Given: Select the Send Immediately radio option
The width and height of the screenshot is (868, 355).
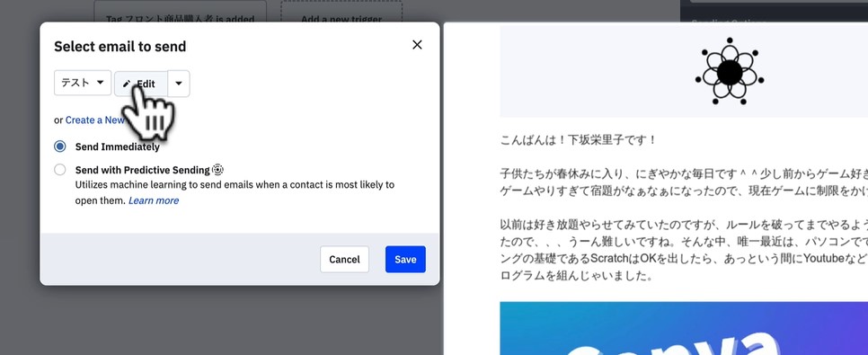Looking at the screenshot, I should 60,146.
